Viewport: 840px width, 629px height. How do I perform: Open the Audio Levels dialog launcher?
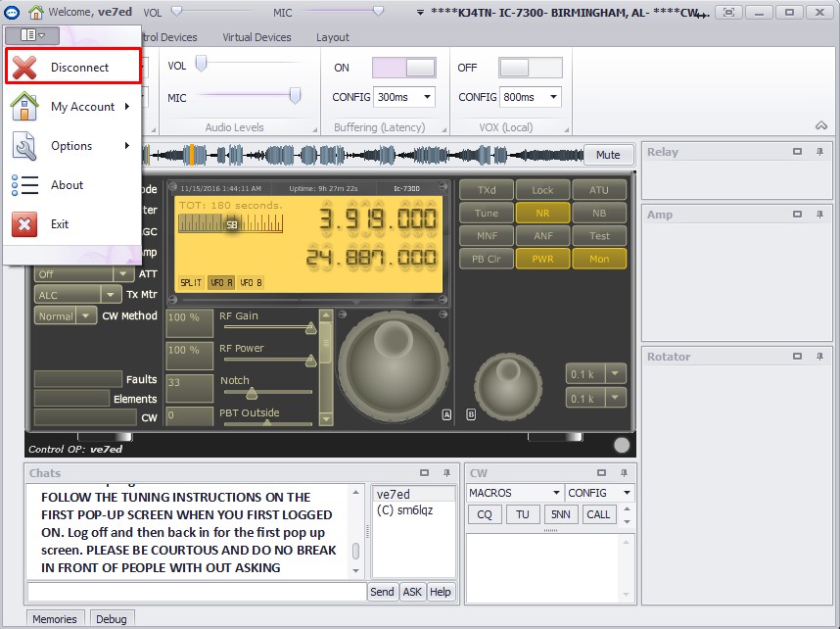coord(314,129)
